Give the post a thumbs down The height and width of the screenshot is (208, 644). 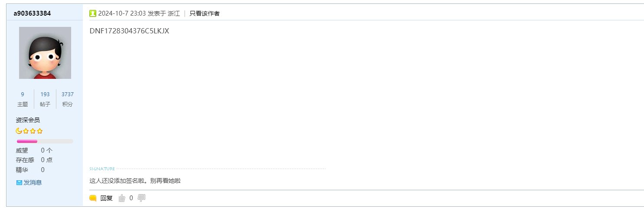(141, 198)
